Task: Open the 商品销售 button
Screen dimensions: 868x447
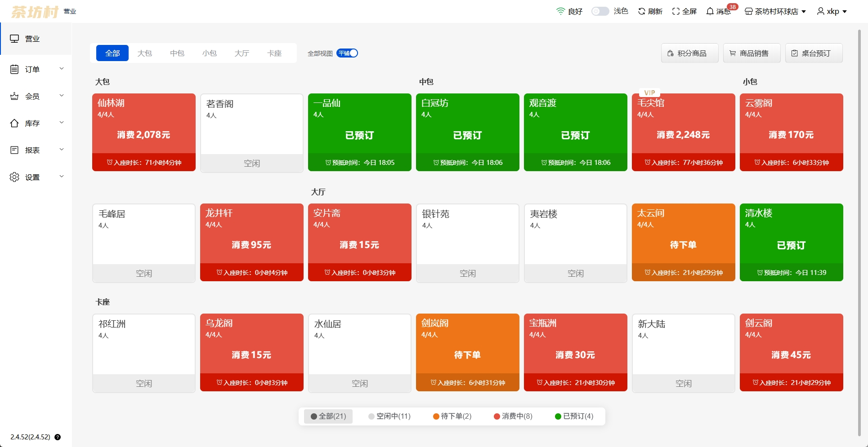Action: pyautogui.click(x=752, y=53)
